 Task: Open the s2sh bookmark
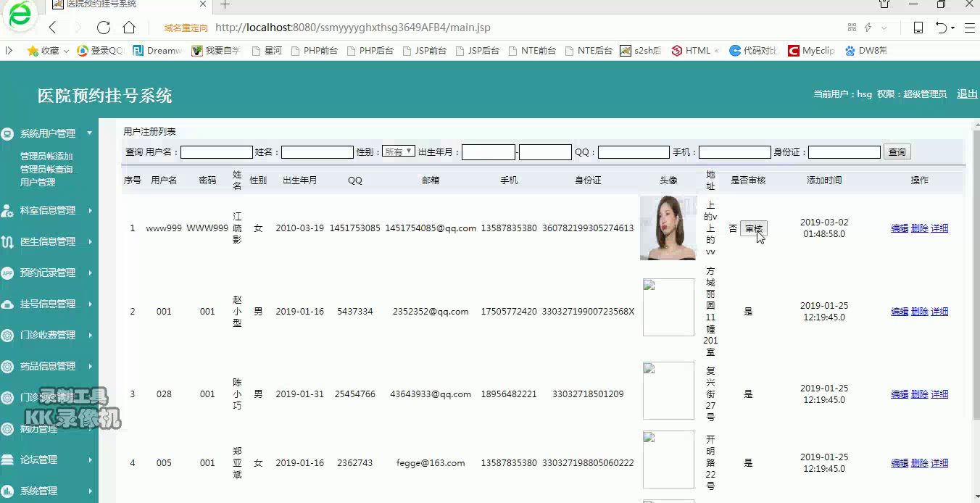coord(641,51)
